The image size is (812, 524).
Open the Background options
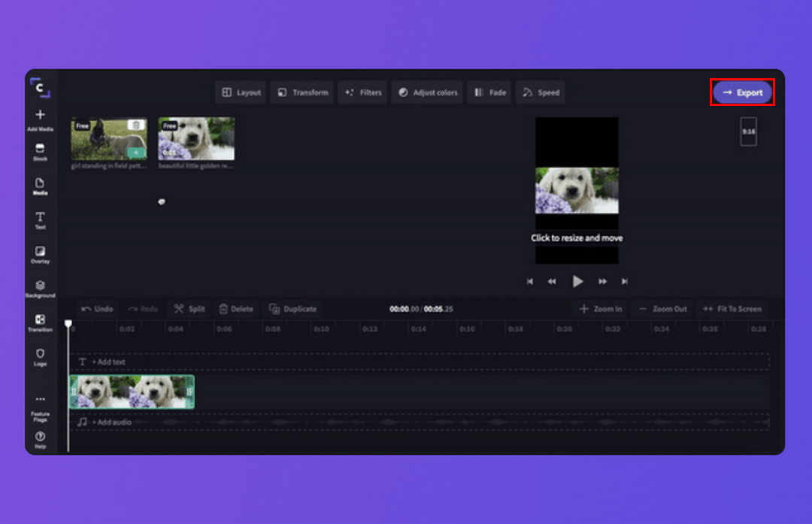[40, 289]
